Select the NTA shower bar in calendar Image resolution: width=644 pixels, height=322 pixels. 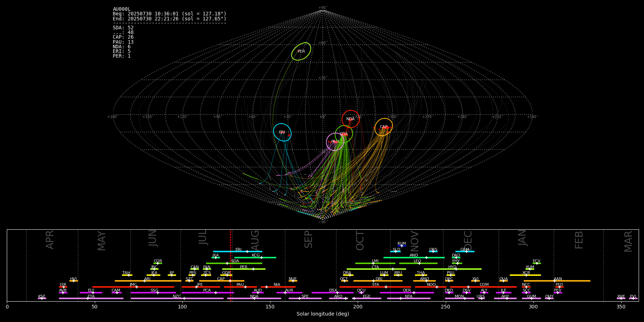click(x=409, y=298)
